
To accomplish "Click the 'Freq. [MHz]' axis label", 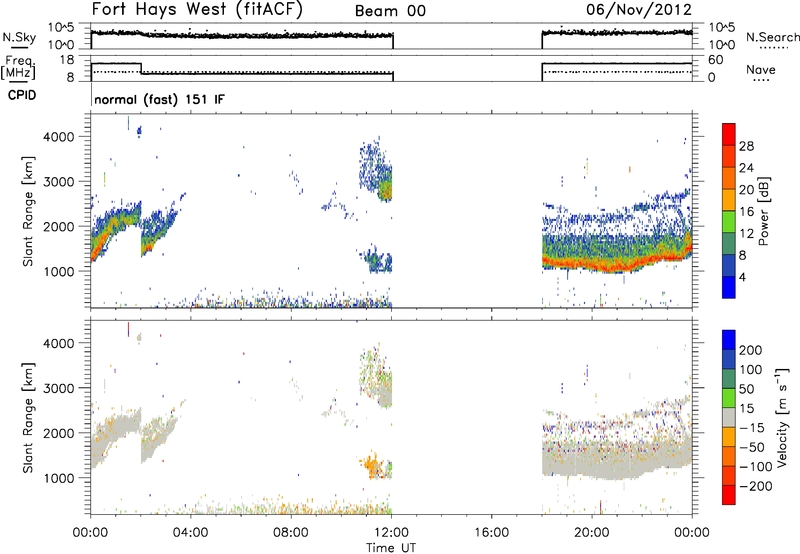I will click(x=18, y=68).
